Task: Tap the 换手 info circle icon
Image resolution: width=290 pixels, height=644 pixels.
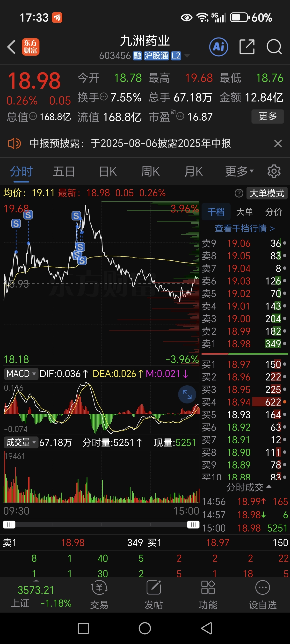Action: coord(104,96)
